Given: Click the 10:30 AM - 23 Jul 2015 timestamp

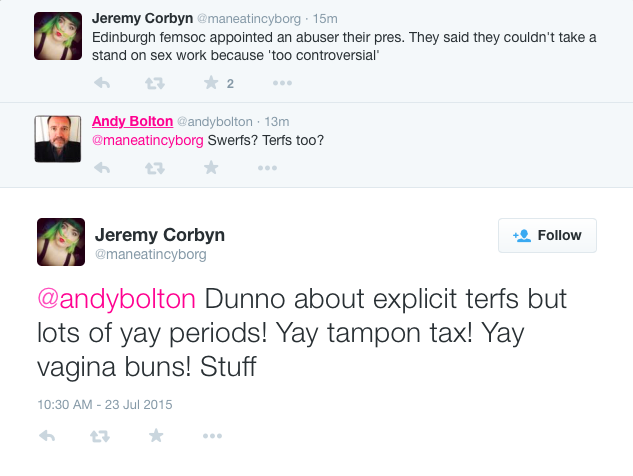Looking at the screenshot, I should coord(105,404).
